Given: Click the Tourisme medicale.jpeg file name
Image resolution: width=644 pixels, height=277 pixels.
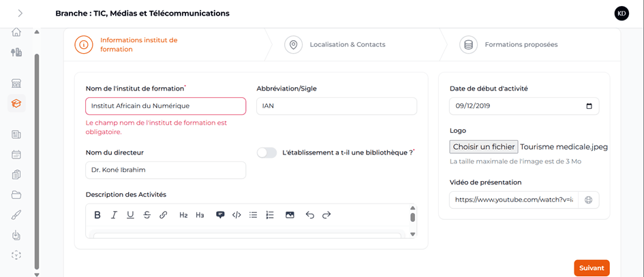Looking at the screenshot, I should [564, 147].
